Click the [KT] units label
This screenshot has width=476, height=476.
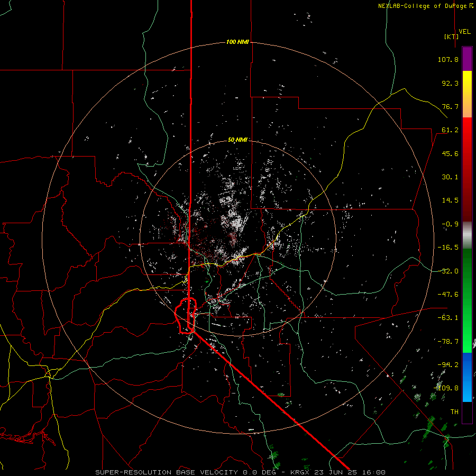[x=452, y=36]
